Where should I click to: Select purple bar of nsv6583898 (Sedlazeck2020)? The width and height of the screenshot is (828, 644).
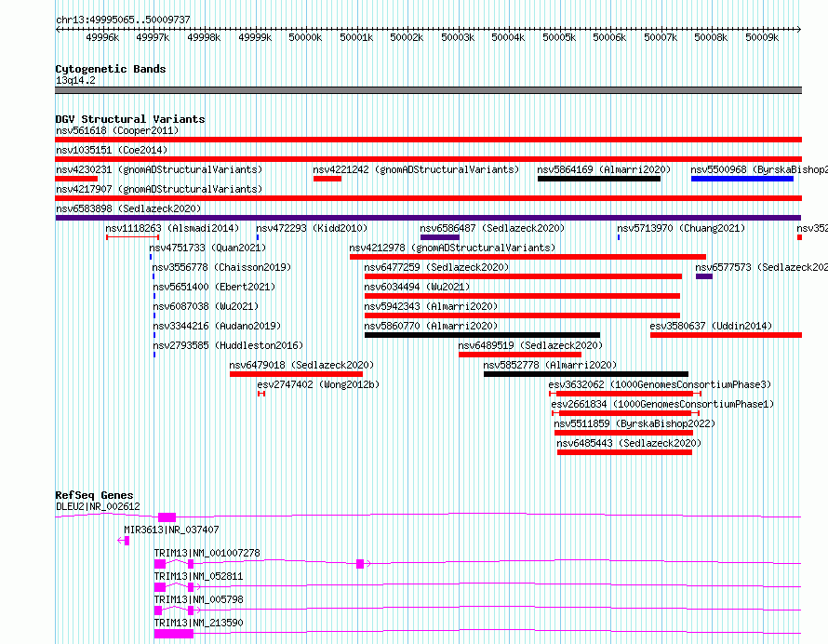[428, 218]
